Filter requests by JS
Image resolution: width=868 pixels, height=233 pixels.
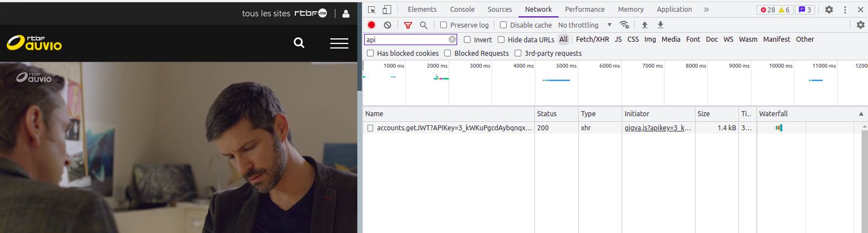[x=618, y=39]
